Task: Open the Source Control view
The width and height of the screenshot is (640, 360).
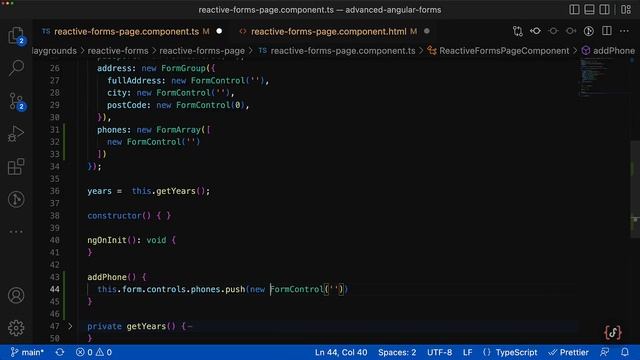Action: 16,101
